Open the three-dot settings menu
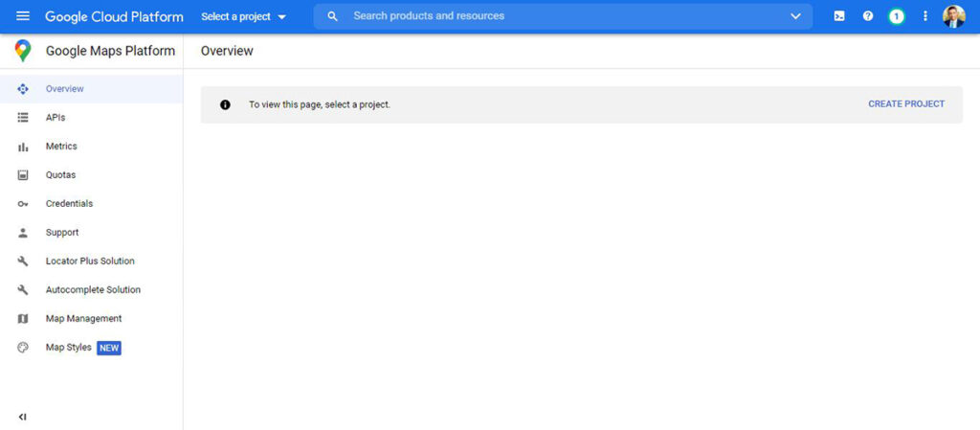Screen dimensions: 980x430 click(924, 16)
